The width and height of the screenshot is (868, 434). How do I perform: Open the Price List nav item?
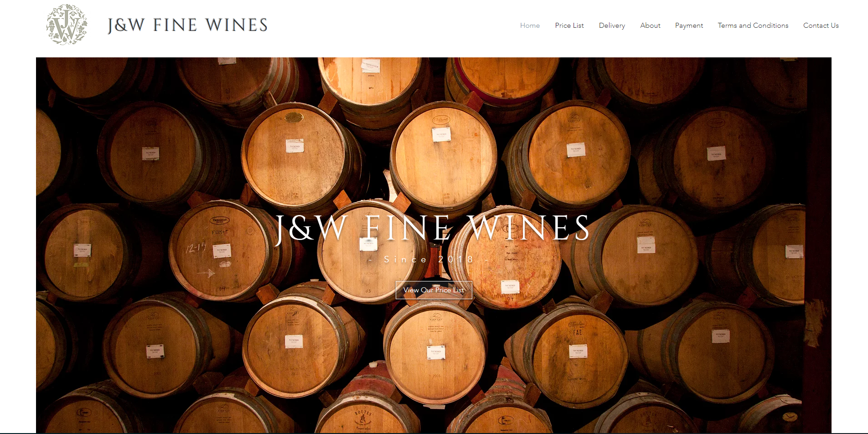tap(569, 26)
